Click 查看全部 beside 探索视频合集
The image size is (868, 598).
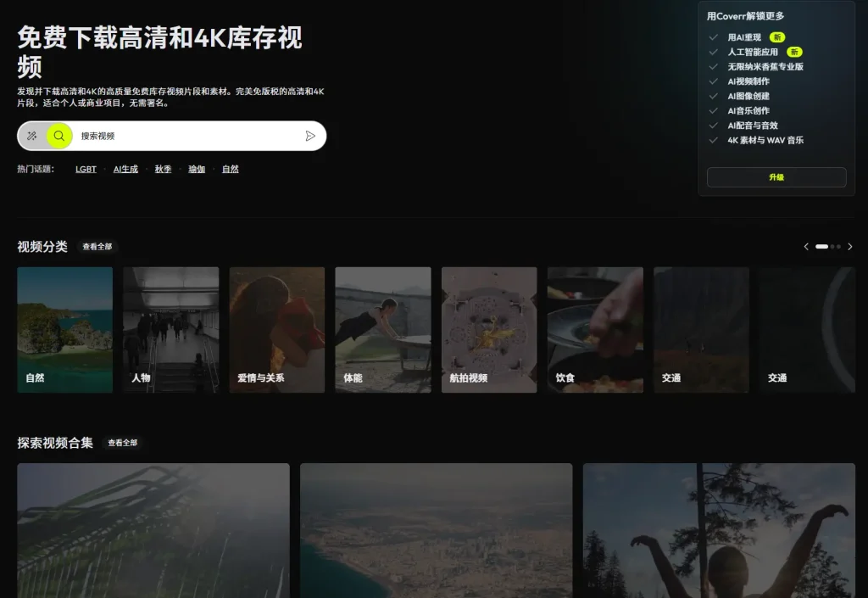point(123,443)
